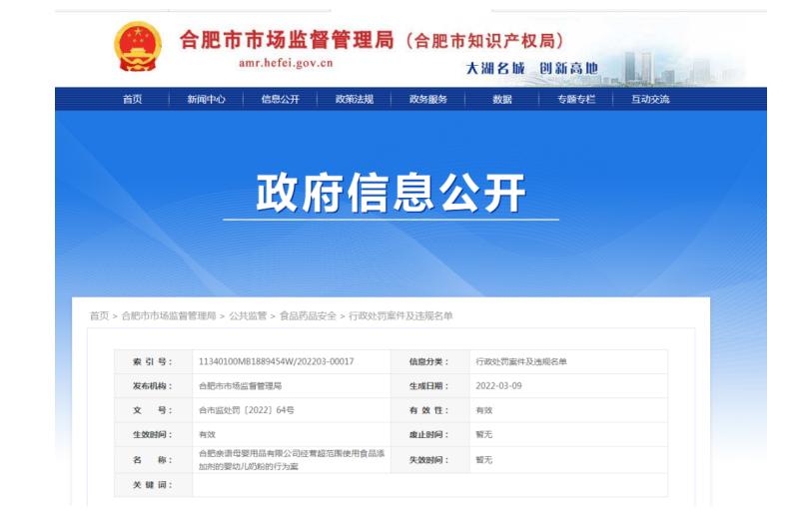
Task: Click the amr.hefei.gov.cn site address
Action: tap(286, 63)
